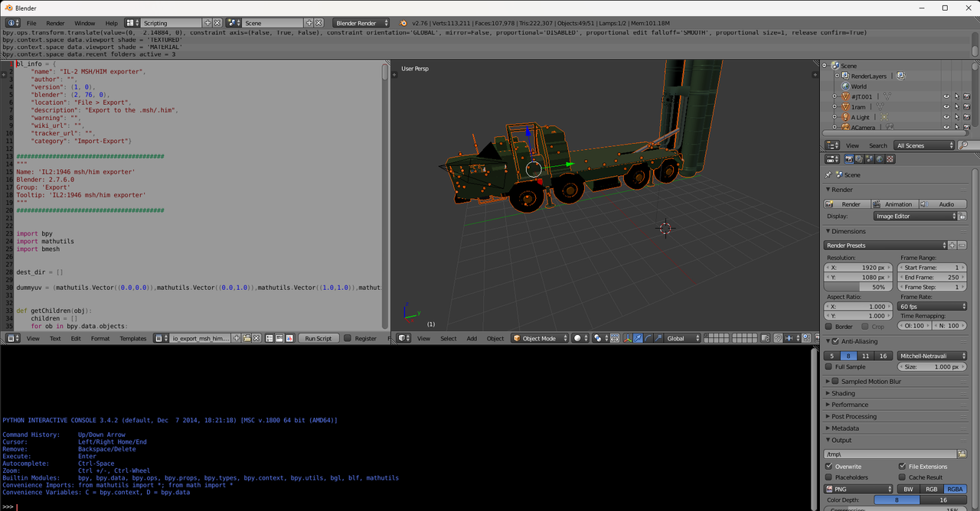Open the text editor type selector icon
This screenshot has height=511, width=980.
tap(12, 338)
